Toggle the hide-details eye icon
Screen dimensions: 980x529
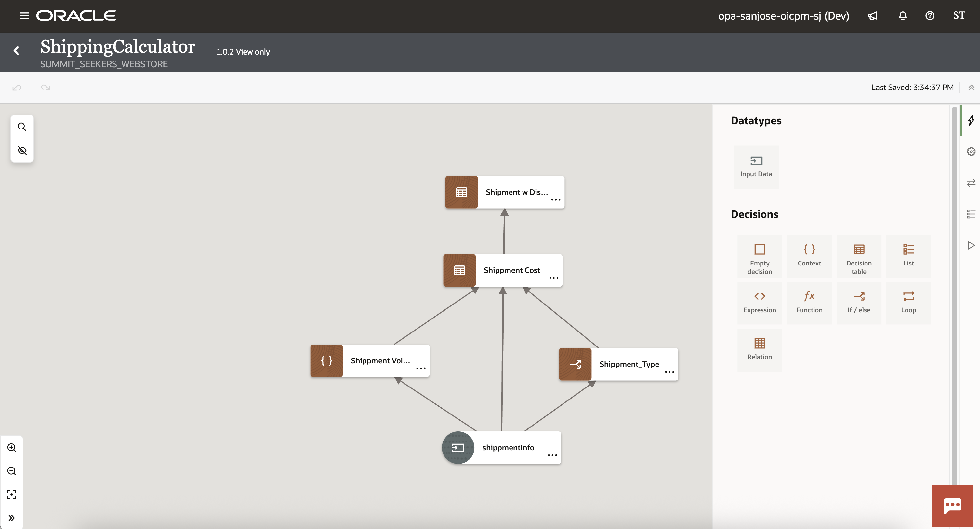pyautogui.click(x=22, y=150)
